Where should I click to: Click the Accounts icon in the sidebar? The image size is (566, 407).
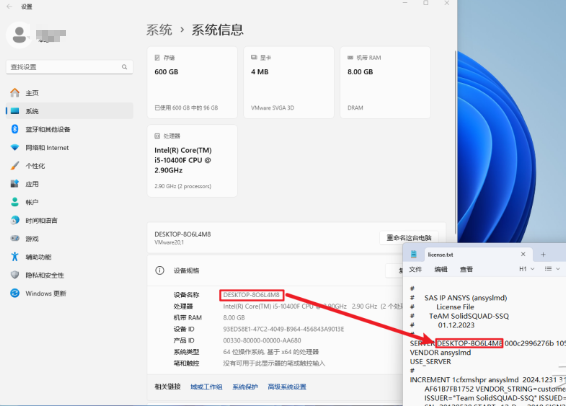click(x=15, y=202)
